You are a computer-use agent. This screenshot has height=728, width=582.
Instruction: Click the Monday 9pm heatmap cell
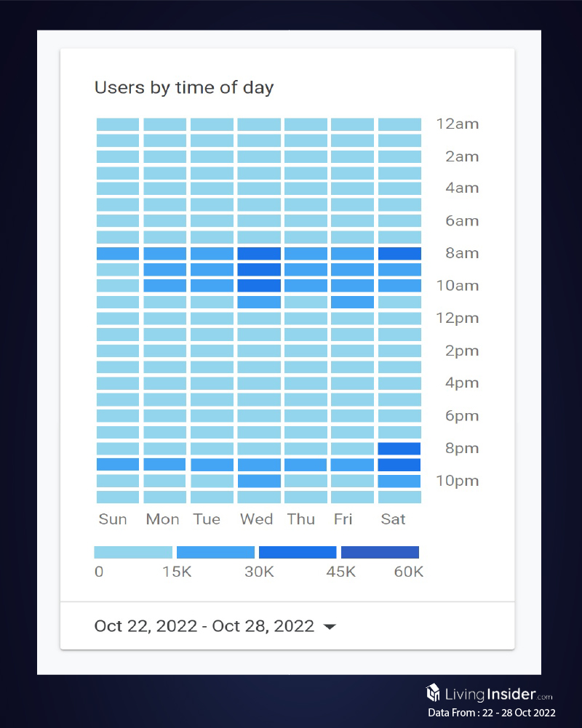tap(164, 465)
